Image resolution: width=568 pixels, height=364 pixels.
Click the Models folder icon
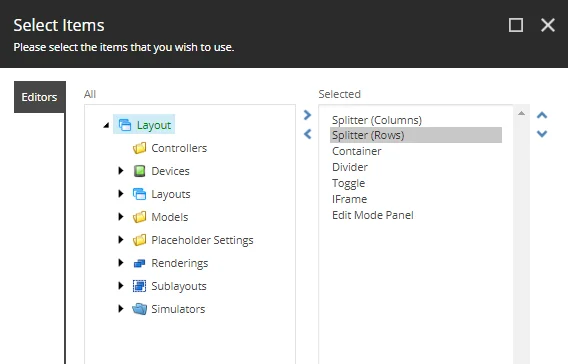click(x=139, y=217)
